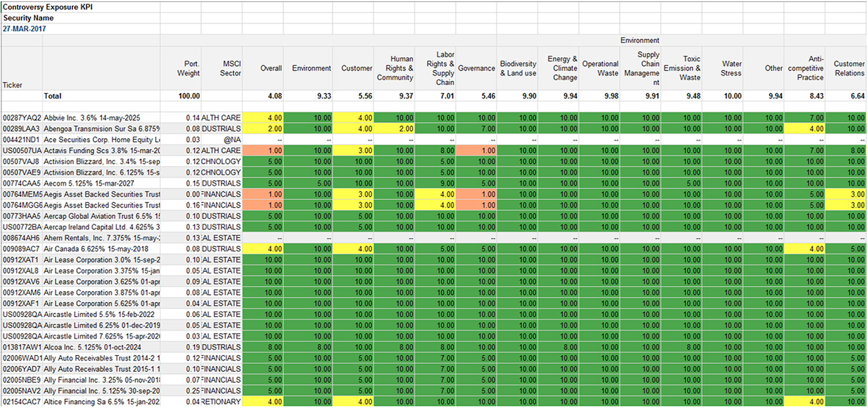Screen dimensions: 868x410
Task: Click ticker 02005NAV2
Action: [x=22, y=390]
